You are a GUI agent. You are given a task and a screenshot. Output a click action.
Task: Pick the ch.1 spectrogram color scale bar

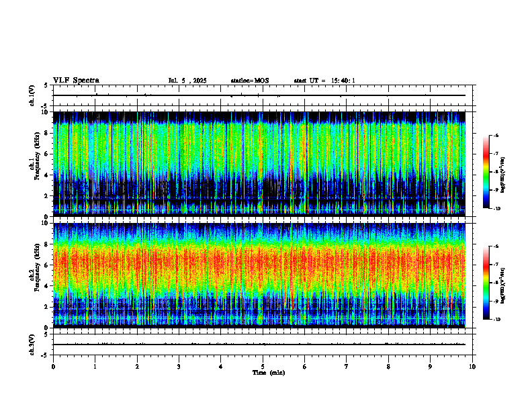click(x=486, y=172)
